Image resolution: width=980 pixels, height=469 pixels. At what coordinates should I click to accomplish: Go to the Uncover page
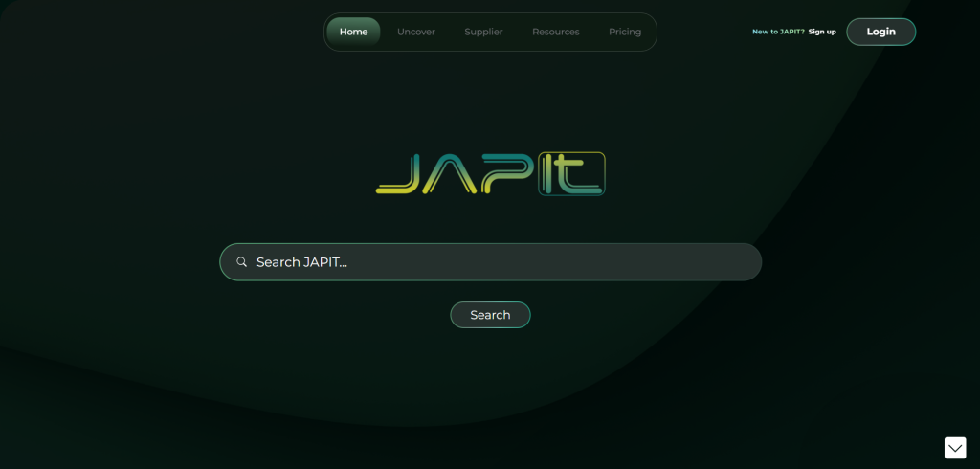[416, 32]
